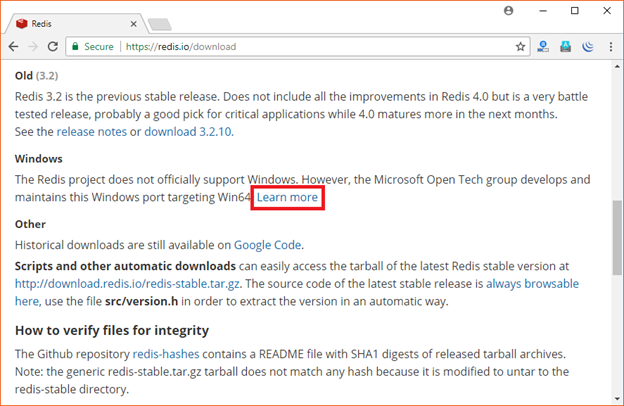The height and width of the screenshot is (406, 624).
Task: Open the redis-hashes repository link
Action: (166, 354)
